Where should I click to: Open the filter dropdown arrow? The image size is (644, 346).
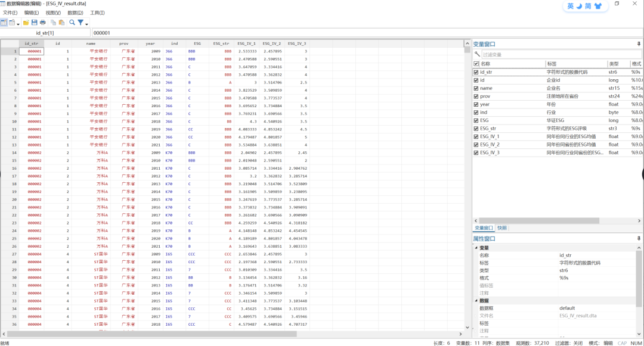[86, 24]
